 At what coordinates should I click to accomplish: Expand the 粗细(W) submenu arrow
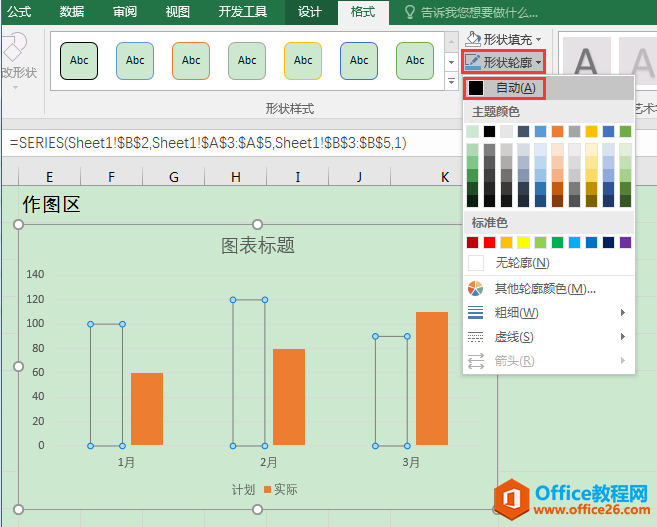click(623, 313)
